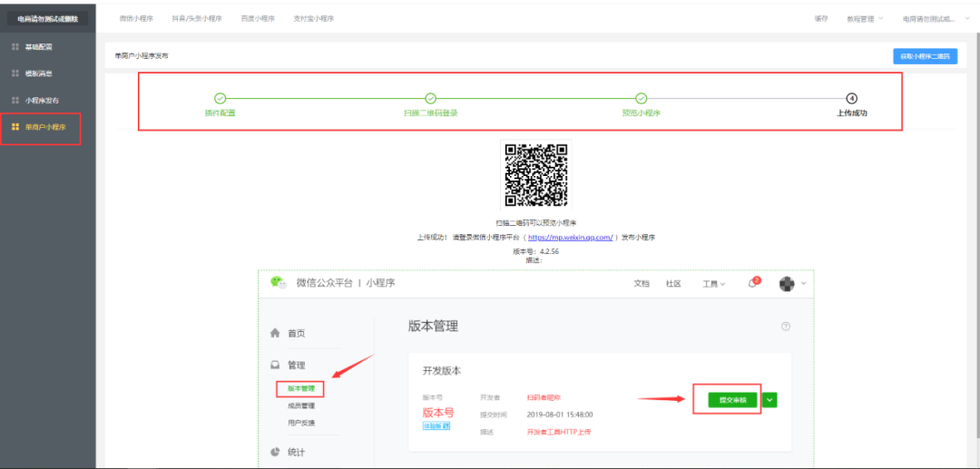Image resolution: width=980 pixels, height=469 pixels.
Task: Open the green dropdown arrow beside 提交审核
Action: click(770, 400)
